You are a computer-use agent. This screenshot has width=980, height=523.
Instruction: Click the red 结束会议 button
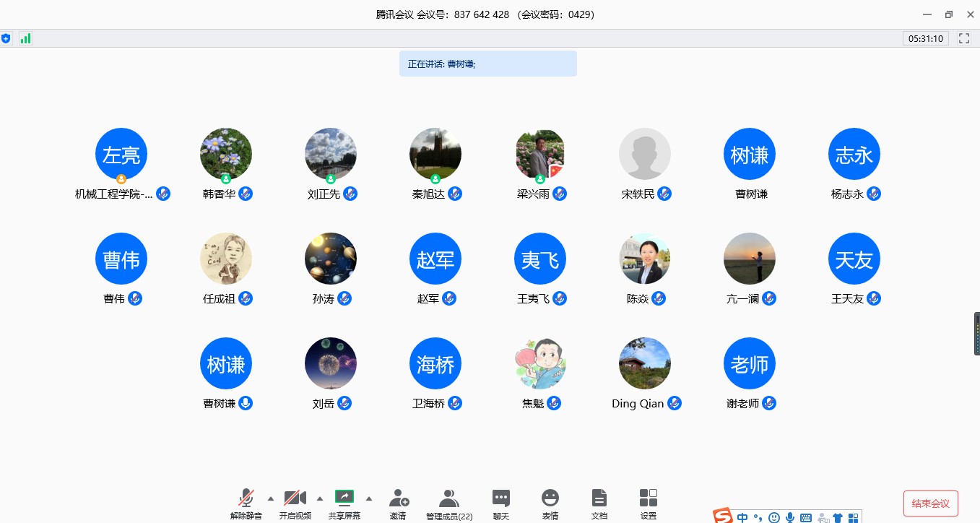pyautogui.click(x=930, y=503)
